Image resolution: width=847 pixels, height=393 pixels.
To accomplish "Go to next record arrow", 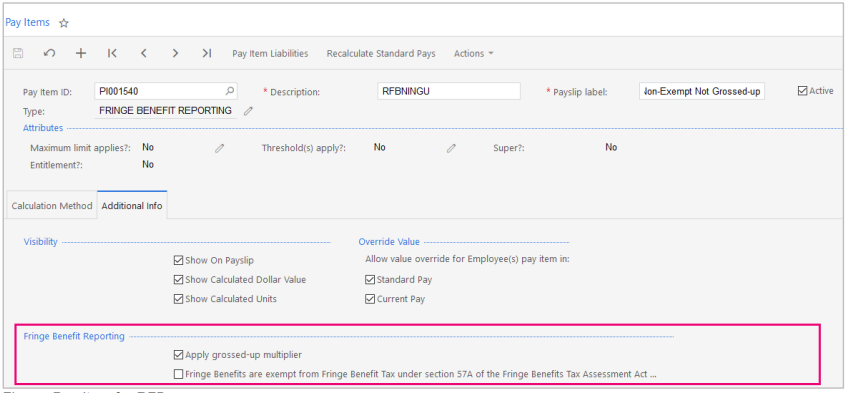I will (175, 53).
